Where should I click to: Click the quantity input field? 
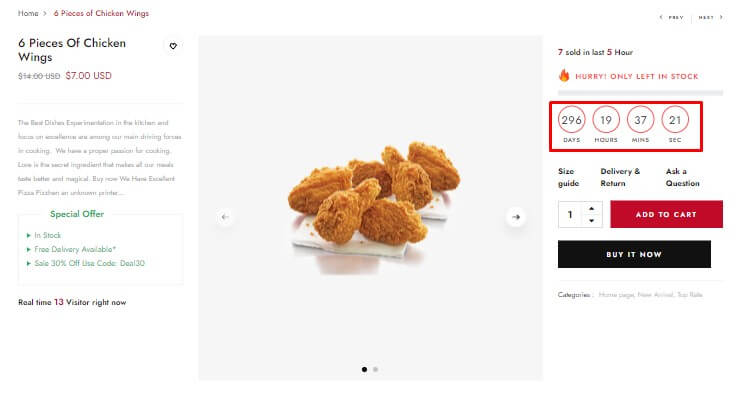click(570, 214)
